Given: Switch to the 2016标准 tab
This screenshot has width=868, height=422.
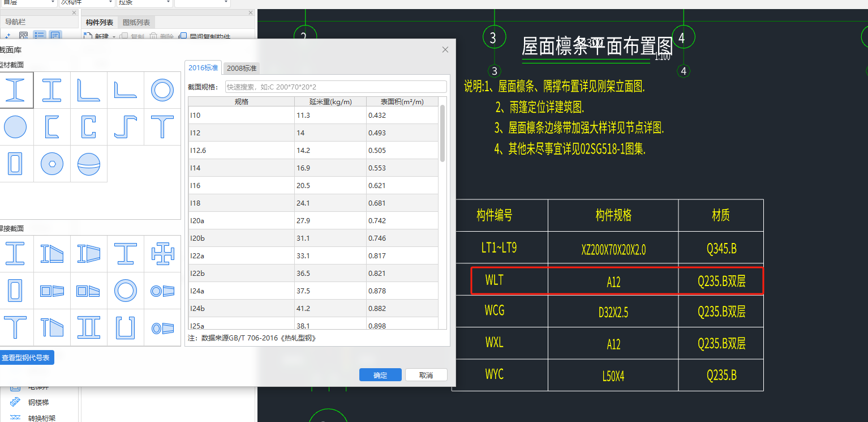Looking at the screenshot, I should pyautogui.click(x=203, y=68).
